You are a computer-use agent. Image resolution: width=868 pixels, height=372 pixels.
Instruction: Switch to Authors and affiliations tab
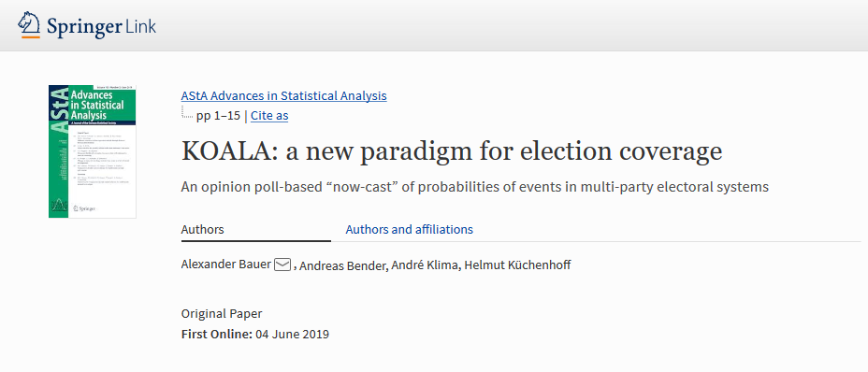(x=409, y=229)
